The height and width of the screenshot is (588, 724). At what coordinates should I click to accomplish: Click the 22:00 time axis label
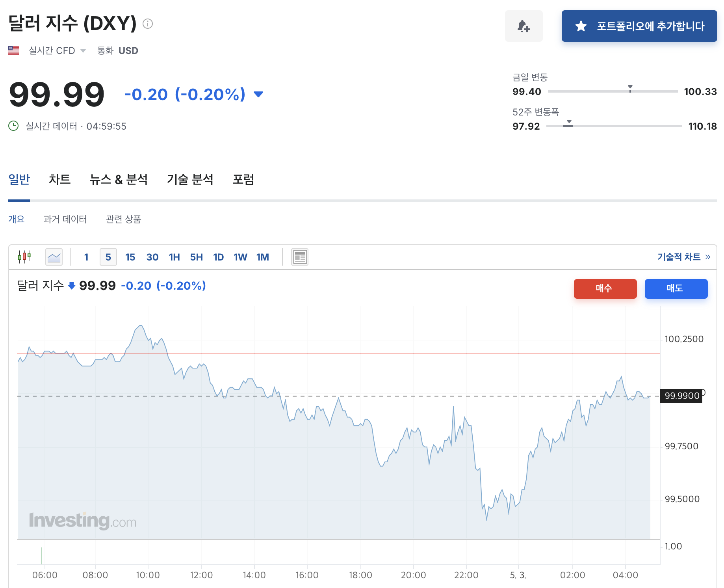click(x=466, y=575)
